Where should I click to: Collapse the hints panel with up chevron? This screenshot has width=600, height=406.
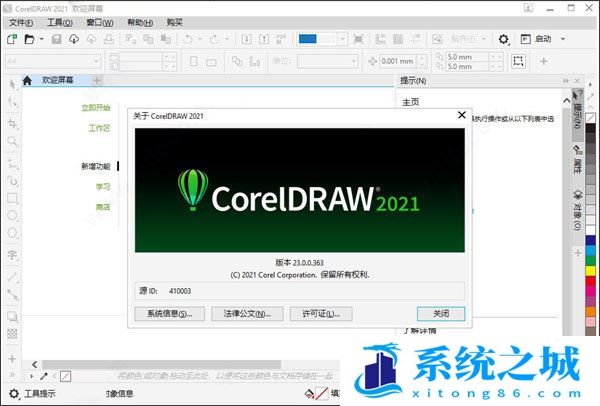(x=567, y=101)
